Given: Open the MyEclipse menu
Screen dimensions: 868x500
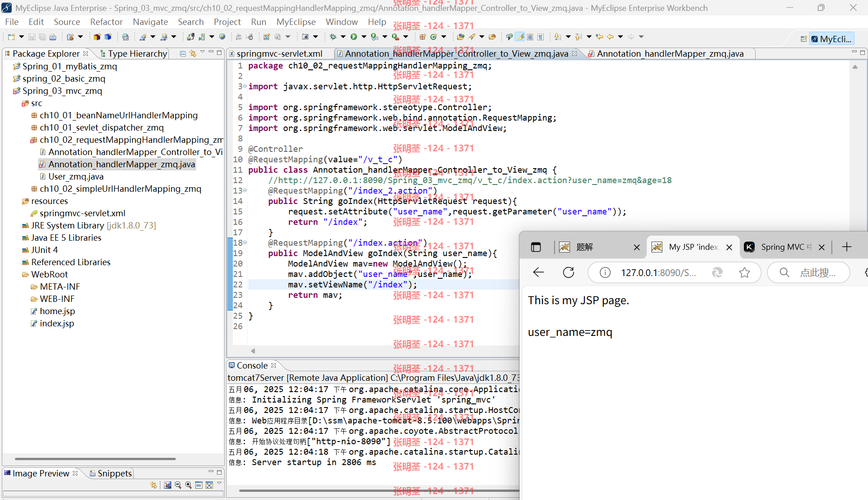Looking at the screenshot, I should click(x=296, y=22).
